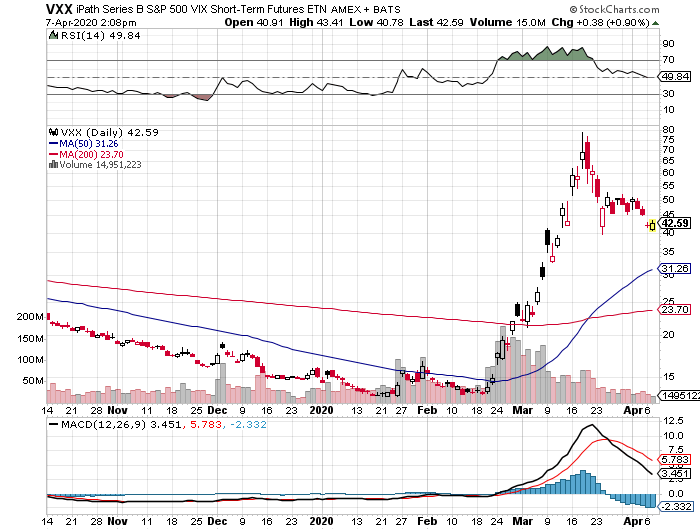700x530 pixels.
Task: Click the blue -2.332 value in MACD legend
Action: point(248,425)
